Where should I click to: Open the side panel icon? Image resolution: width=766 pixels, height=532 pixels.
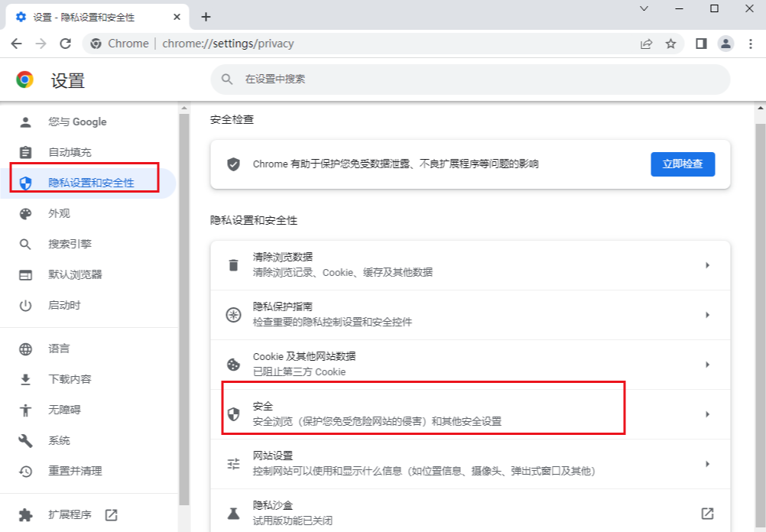(702, 44)
